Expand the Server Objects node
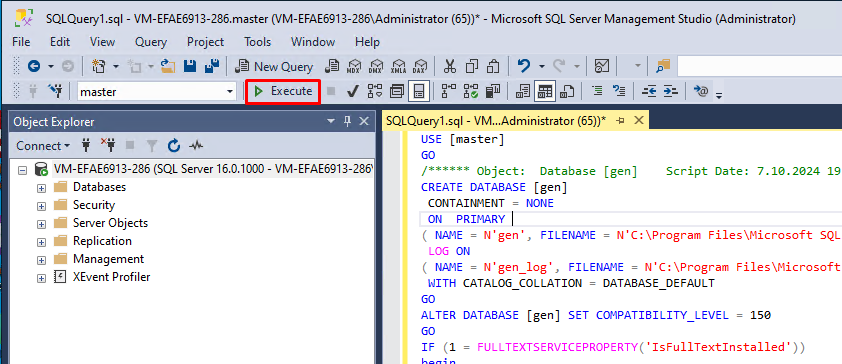The width and height of the screenshot is (842, 364). coord(41,223)
